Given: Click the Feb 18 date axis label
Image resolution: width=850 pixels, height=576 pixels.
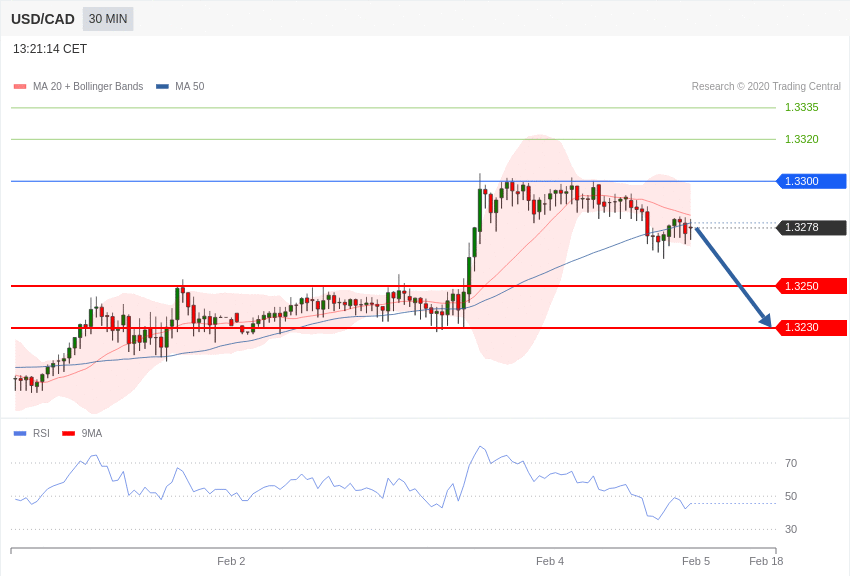Looking at the screenshot, I should 766,561.
